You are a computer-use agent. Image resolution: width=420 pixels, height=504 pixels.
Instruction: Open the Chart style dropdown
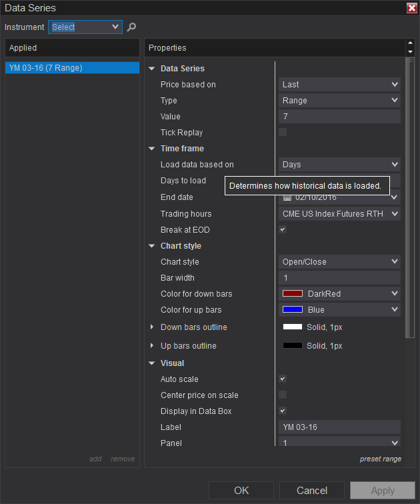coord(339,262)
